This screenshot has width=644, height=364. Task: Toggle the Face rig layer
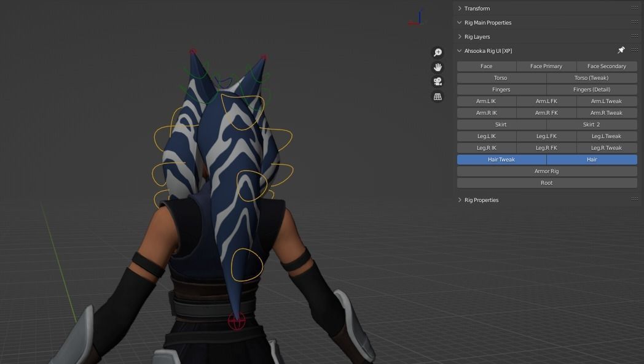point(486,66)
